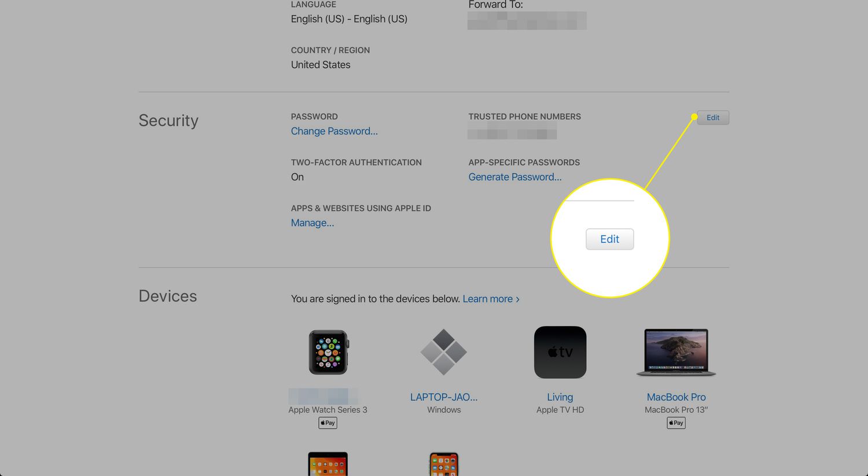The width and height of the screenshot is (868, 476).
Task: Click the blurred trusted phone number
Action: click(512, 131)
